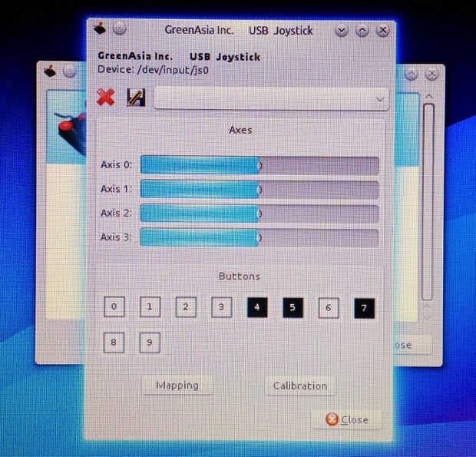The width and height of the screenshot is (476, 457).
Task: Click button indicator 8
Action: (114, 343)
